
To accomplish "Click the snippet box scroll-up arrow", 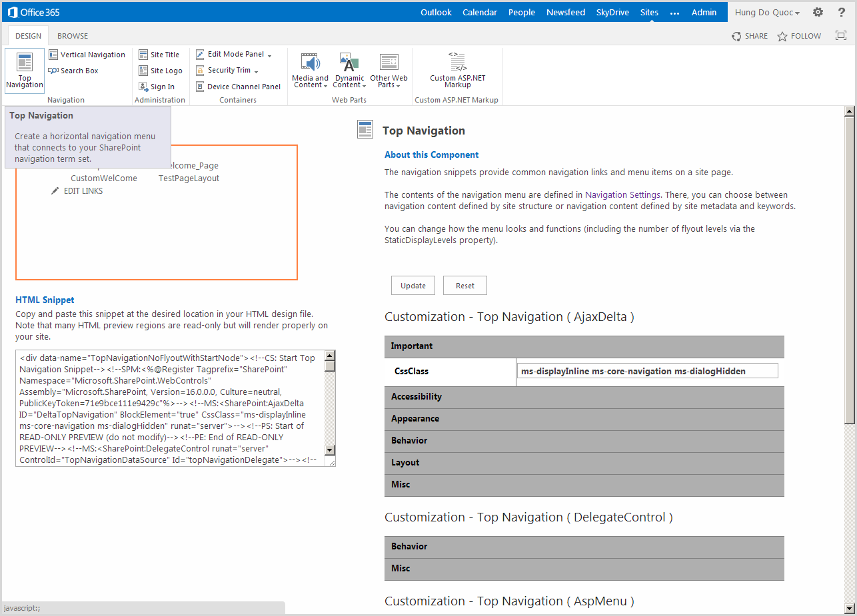I will [330, 356].
